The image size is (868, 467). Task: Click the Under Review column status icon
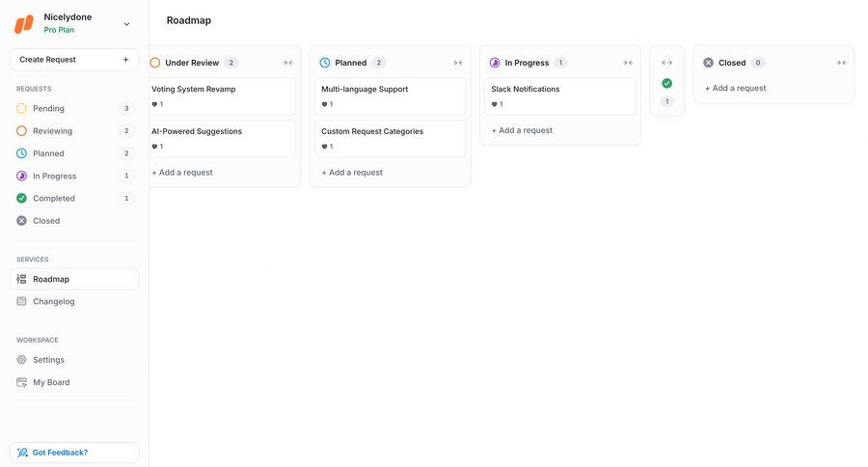click(x=155, y=63)
